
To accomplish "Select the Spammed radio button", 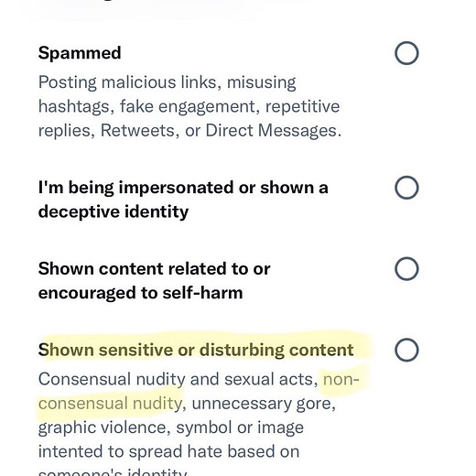I will [406, 53].
